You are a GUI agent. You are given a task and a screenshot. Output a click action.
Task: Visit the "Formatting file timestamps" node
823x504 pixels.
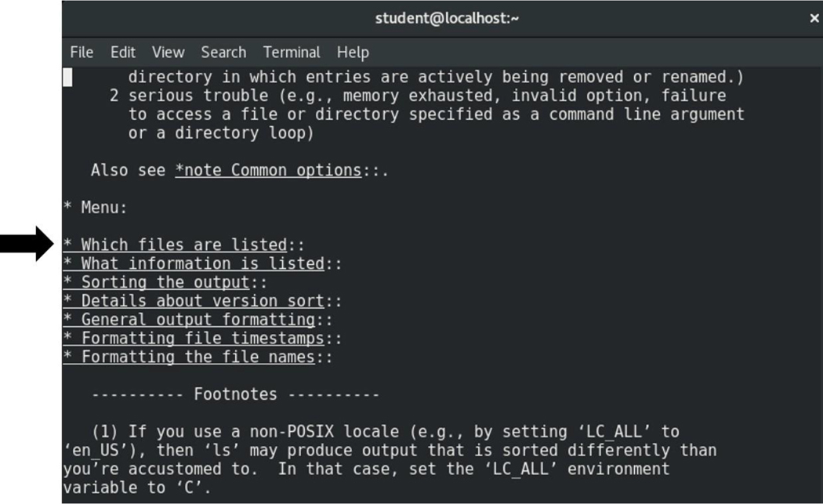coord(202,339)
